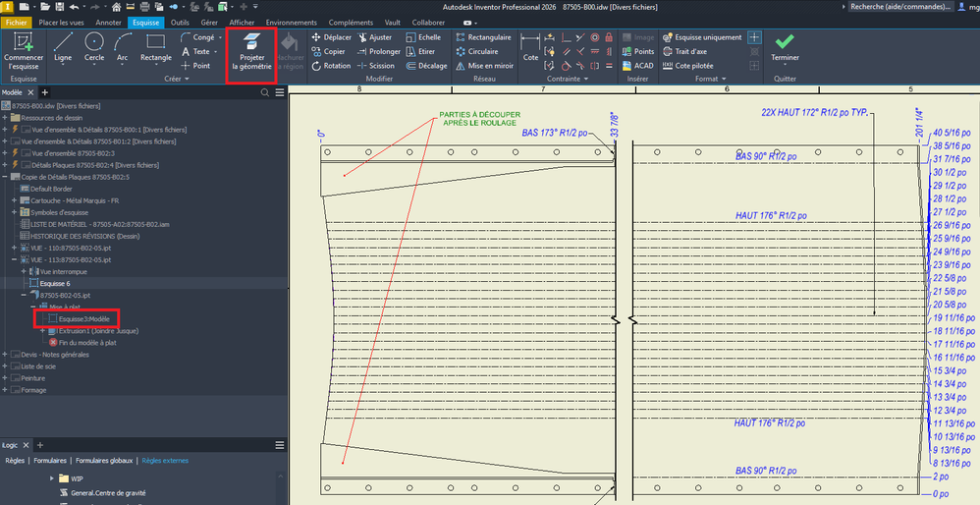The width and height of the screenshot is (980, 505).
Task: Apply the concentric constraint icon
Action: [x=594, y=37]
